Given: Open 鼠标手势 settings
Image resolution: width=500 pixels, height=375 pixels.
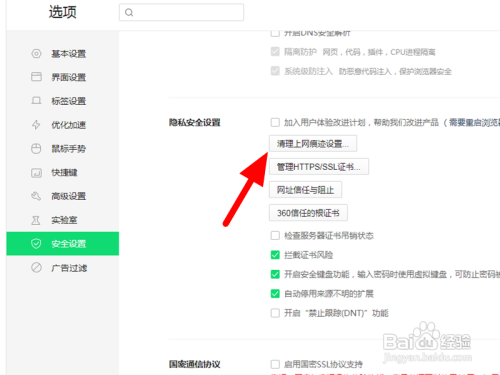Looking at the screenshot, I should (63, 149).
